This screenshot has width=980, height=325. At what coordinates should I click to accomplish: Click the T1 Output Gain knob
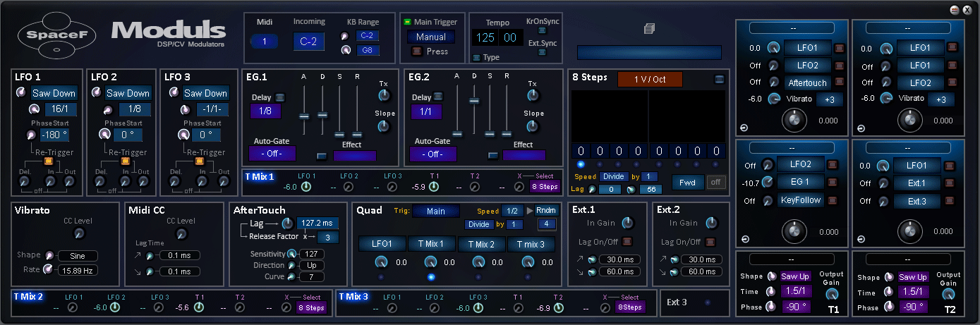833,293
